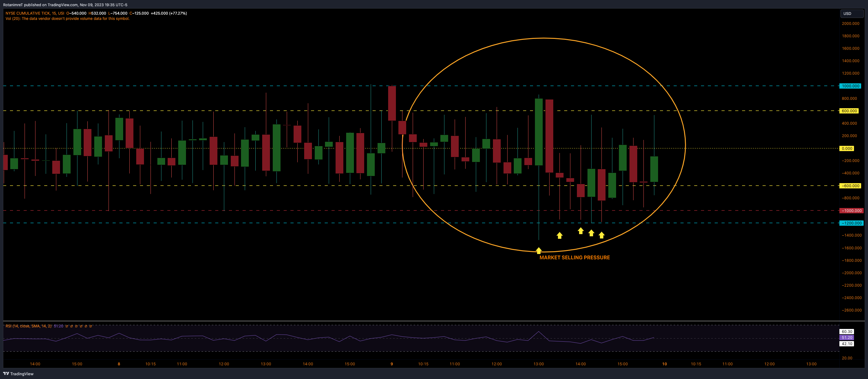Screen dimensions: 868x379
Task: Click the Vol (20) indicator legend message
Action: coord(67,19)
